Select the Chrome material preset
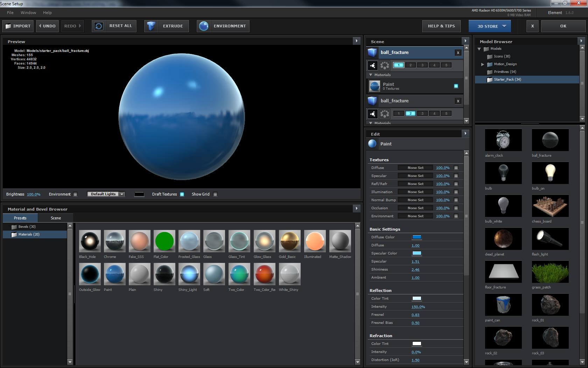The width and height of the screenshot is (588, 368). (115, 241)
